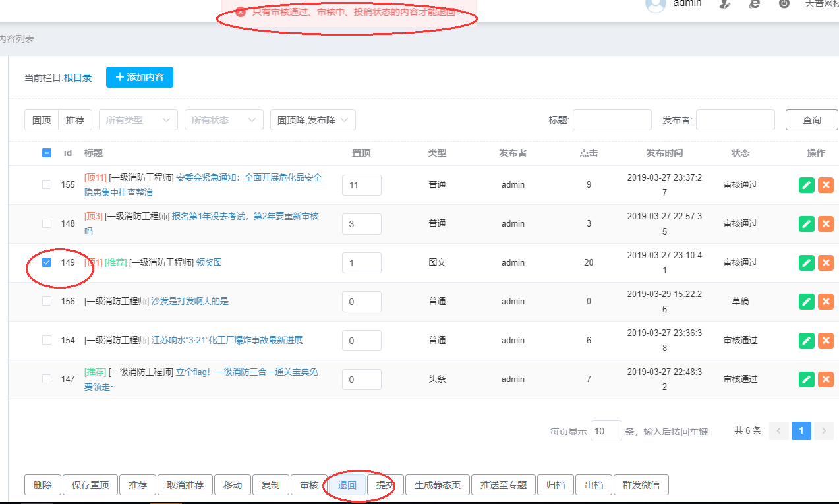Click the 复制 button

coord(271,485)
